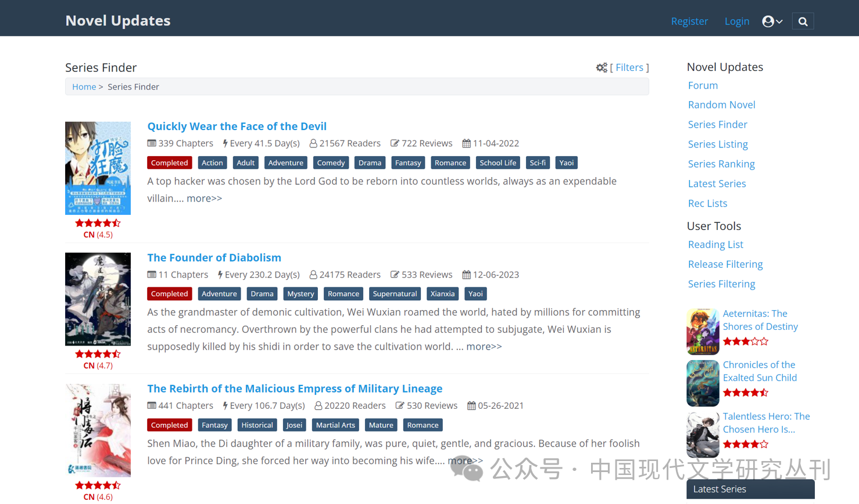
Task: Open Quickly Wear the Face of the Devil cover
Action: (x=98, y=168)
